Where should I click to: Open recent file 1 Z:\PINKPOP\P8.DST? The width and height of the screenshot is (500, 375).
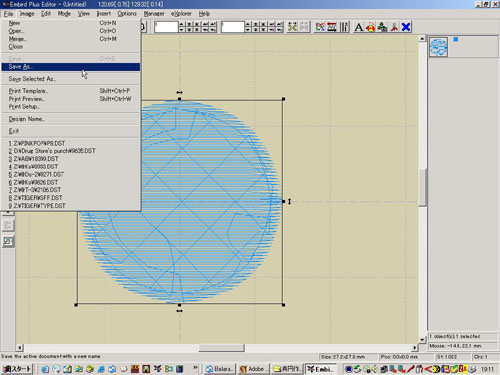pyautogui.click(x=71, y=143)
